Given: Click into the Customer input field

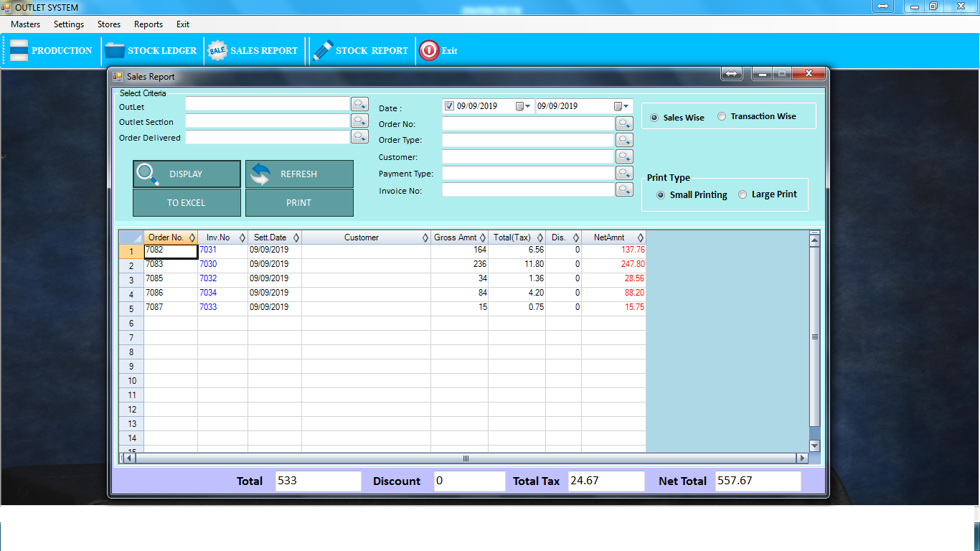Looking at the screenshot, I should pyautogui.click(x=528, y=156).
